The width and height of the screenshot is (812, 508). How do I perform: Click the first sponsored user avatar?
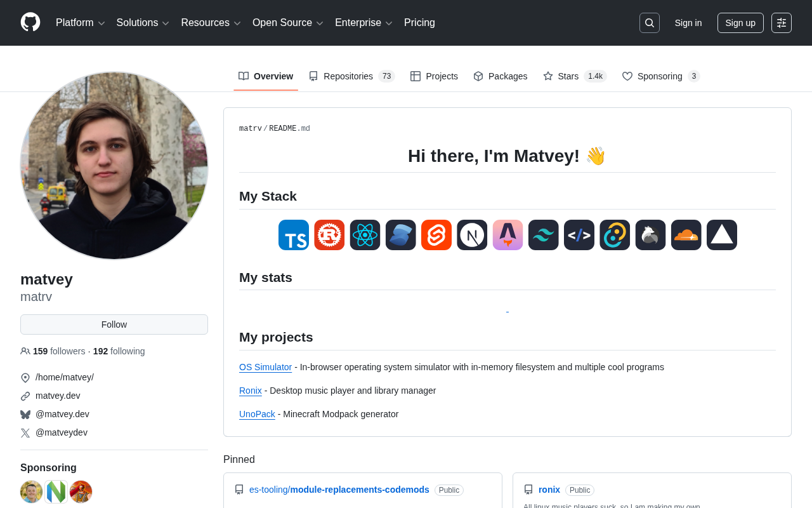tap(32, 492)
